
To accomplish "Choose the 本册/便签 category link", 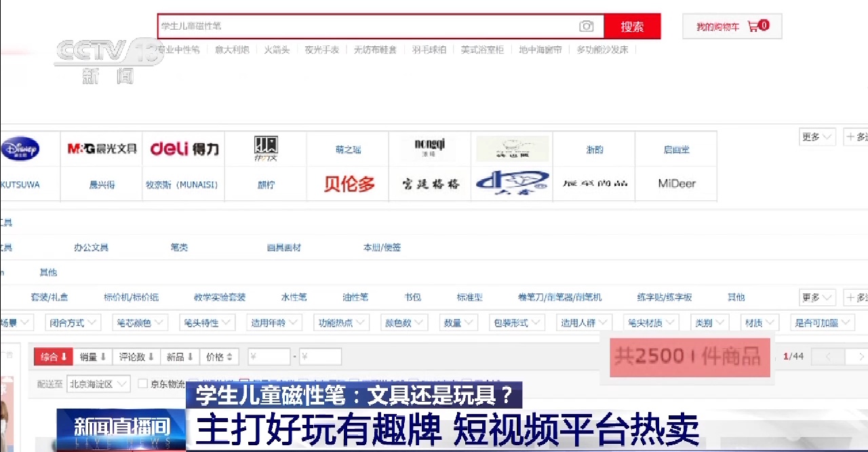I will click(x=382, y=248).
